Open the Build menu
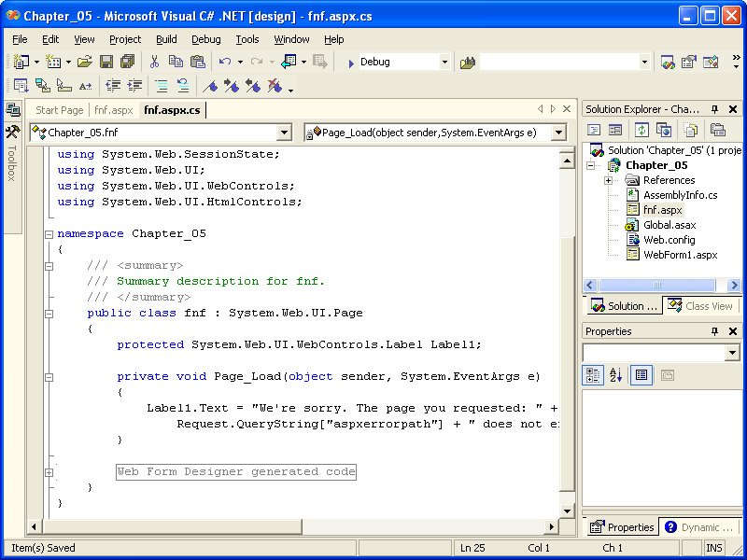Image resolution: width=747 pixels, height=560 pixels. [x=166, y=39]
